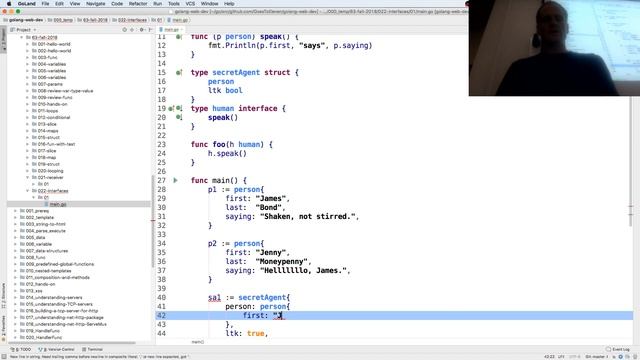Image resolution: width=640 pixels, height=360 pixels.
Task: Open the VCS menu
Action: pos(190,4)
